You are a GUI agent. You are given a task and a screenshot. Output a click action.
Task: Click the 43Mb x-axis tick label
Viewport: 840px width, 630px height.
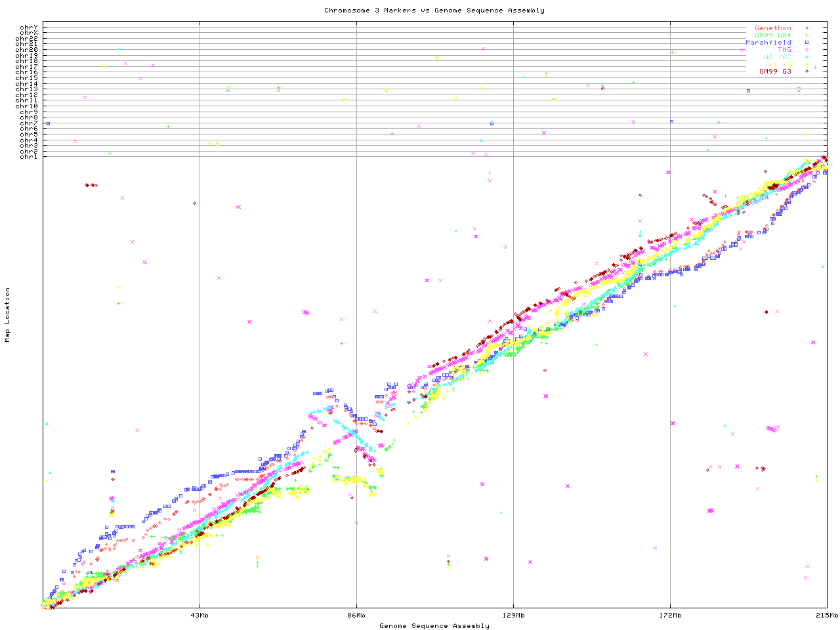click(x=199, y=616)
